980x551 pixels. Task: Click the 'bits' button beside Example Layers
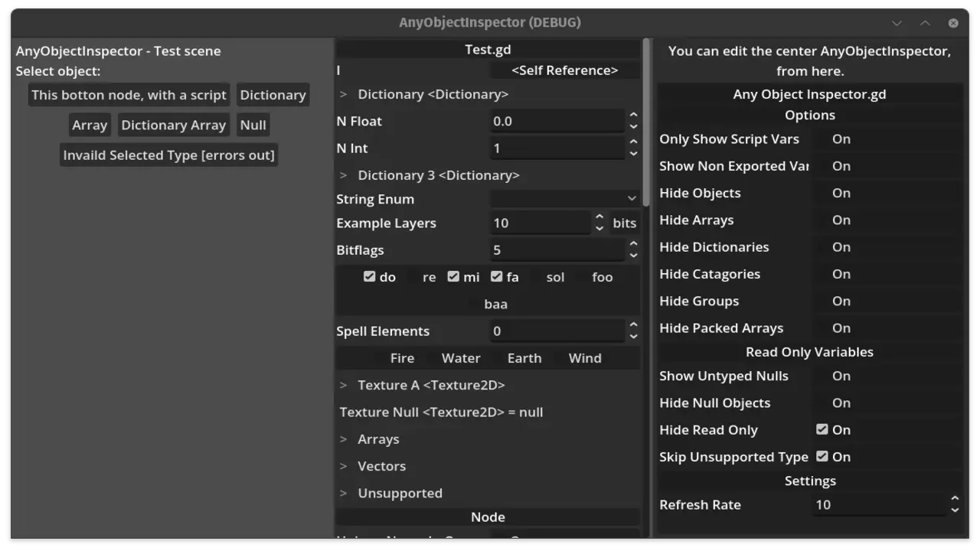(x=625, y=223)
